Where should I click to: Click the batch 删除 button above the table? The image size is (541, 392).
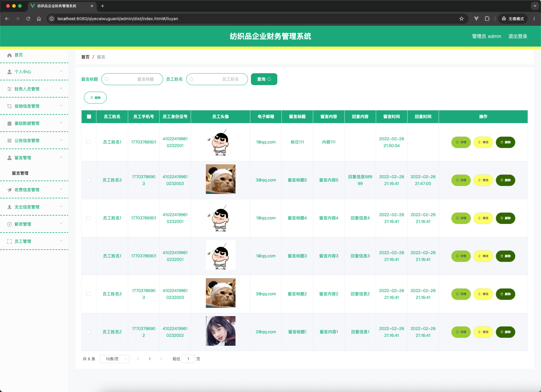(95, 98)
